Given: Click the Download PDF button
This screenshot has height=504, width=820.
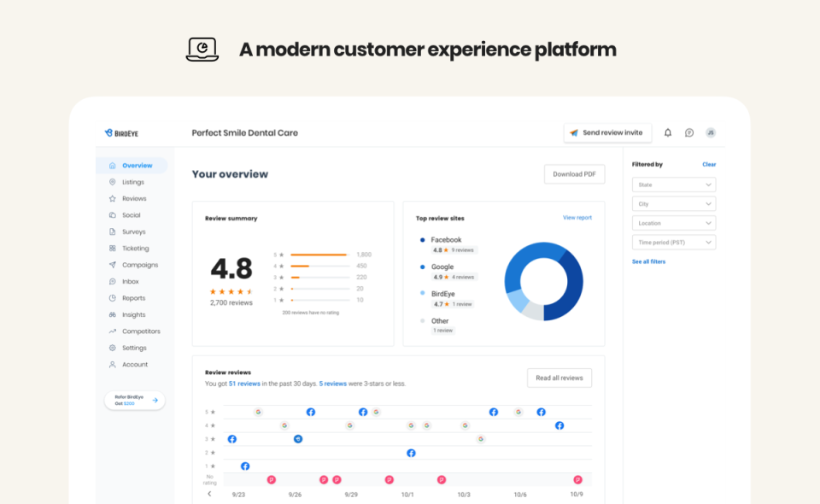Looking at the screenshot, I should [x=574, y=174].
